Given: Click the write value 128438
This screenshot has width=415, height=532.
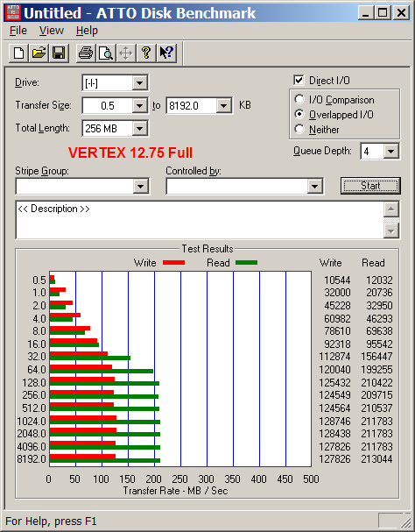Looking at the screenshot, I should point(334,434).
